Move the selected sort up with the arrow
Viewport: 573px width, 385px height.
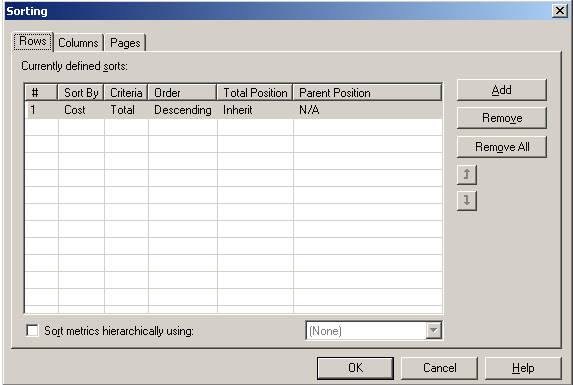tap(467, 175)
